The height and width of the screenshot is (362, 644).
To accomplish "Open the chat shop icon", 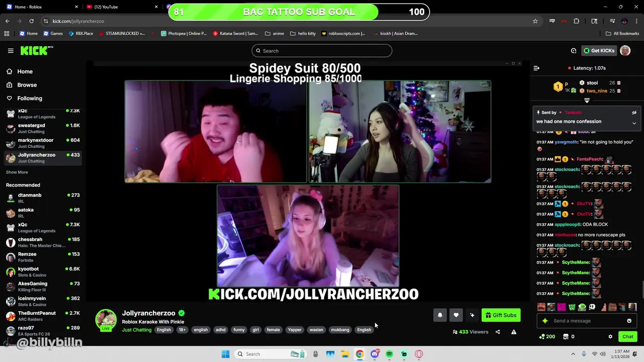I will tap(566, 337).
